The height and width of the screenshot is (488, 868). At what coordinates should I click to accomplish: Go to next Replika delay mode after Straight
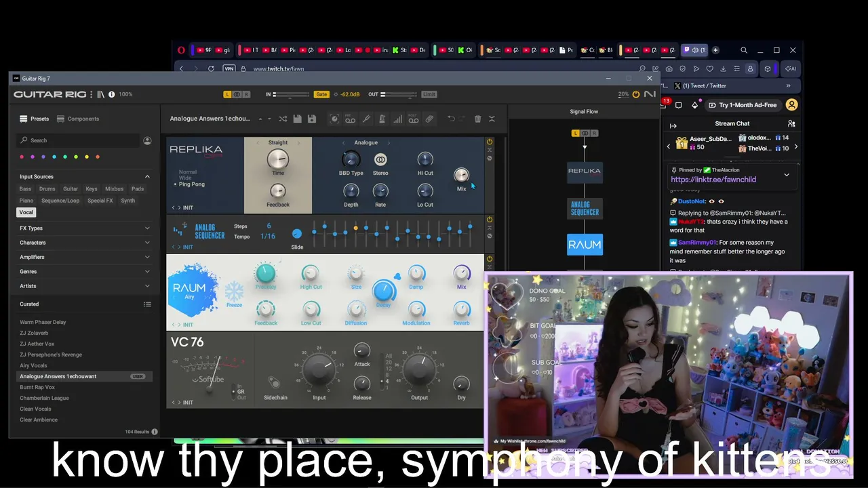coord(297,143)
